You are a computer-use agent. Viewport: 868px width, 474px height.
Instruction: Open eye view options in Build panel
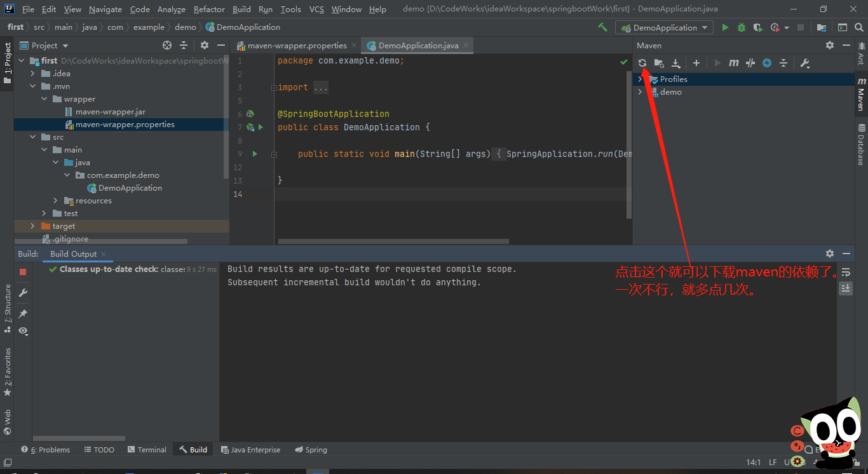coord(23,331)
